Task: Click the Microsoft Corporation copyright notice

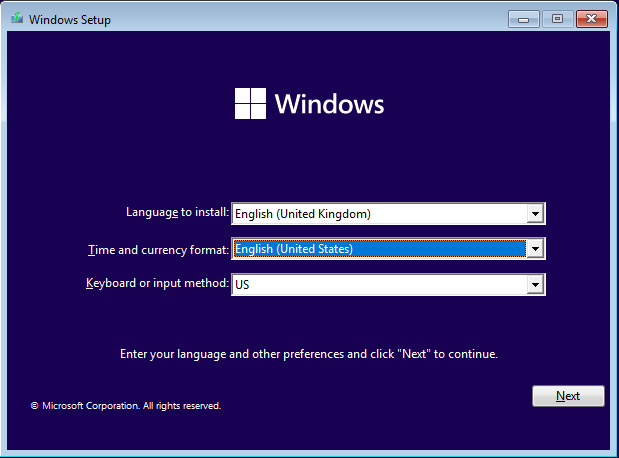Action: coord(126,406)
